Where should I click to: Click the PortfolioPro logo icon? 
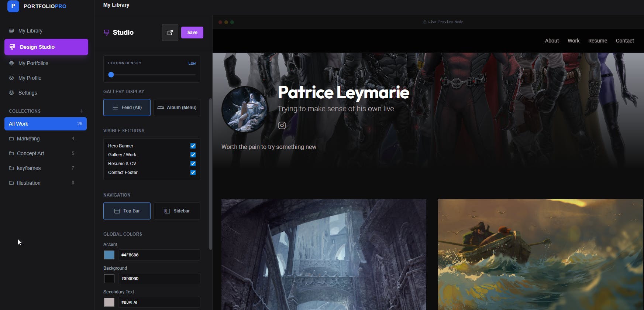(x=13, y=6)
